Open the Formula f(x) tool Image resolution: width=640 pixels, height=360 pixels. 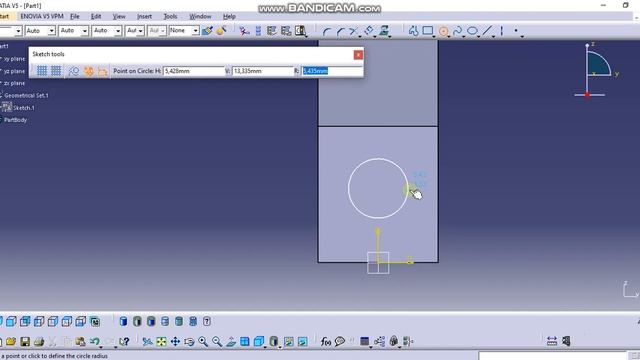[325, 341]
